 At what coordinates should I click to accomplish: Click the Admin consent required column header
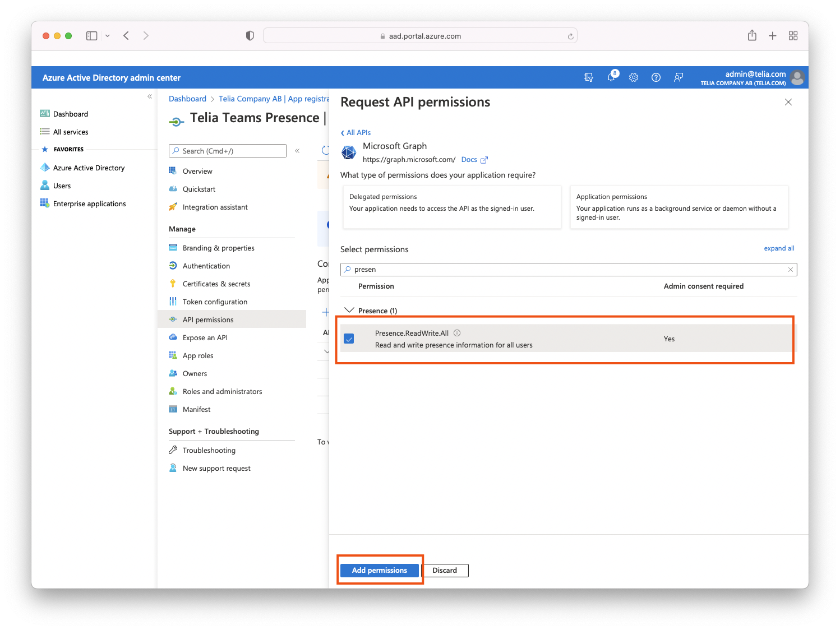[x=703, y=286]
